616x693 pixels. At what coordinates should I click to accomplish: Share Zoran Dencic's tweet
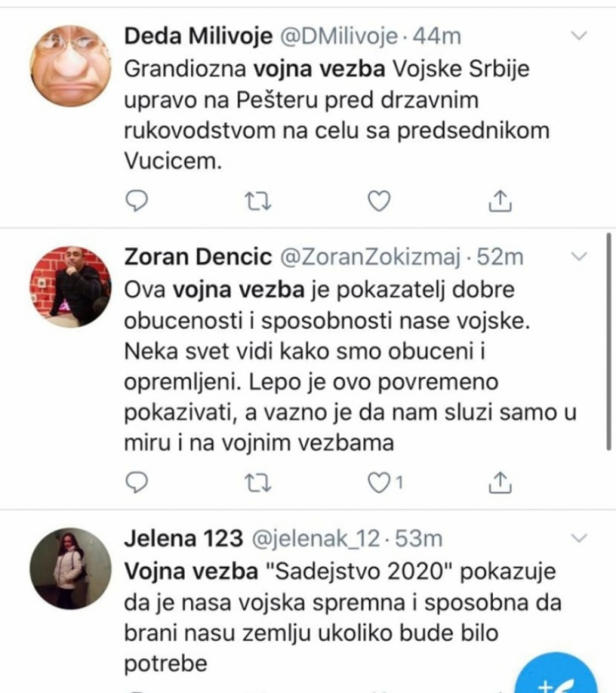[500, 483]
